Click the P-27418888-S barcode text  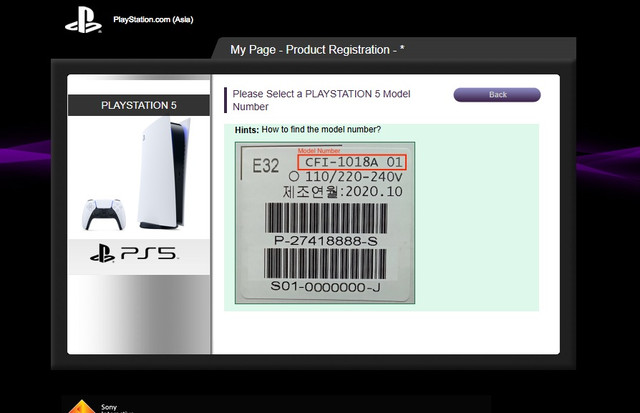pyautogui.click(x=326, y=241)
